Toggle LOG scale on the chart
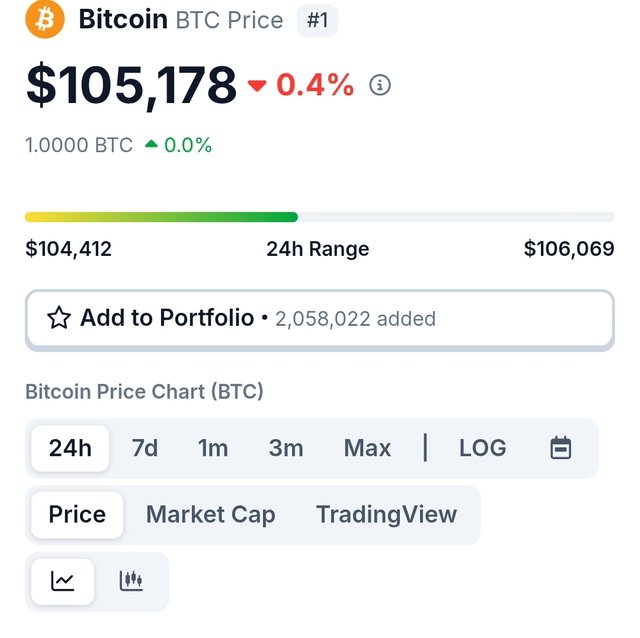 482,448
